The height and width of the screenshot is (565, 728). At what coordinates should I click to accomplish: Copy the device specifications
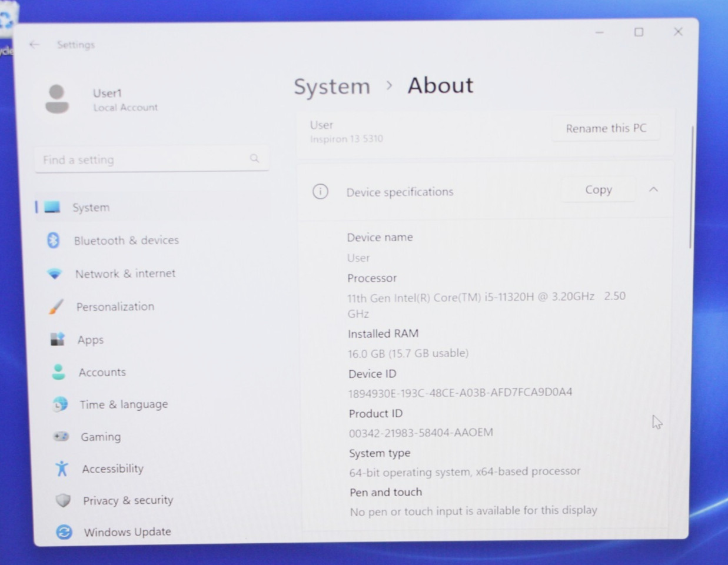coord(599,190)
